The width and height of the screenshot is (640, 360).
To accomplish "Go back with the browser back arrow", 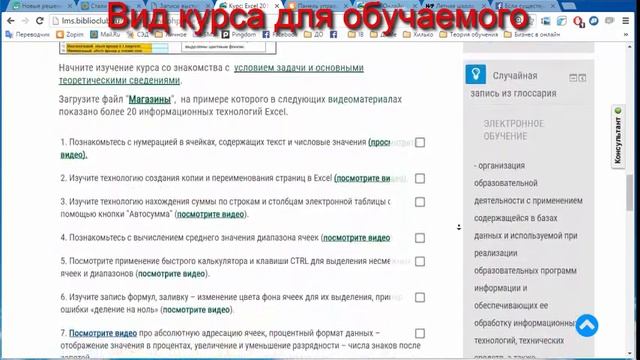I will (x=11, y=20).
